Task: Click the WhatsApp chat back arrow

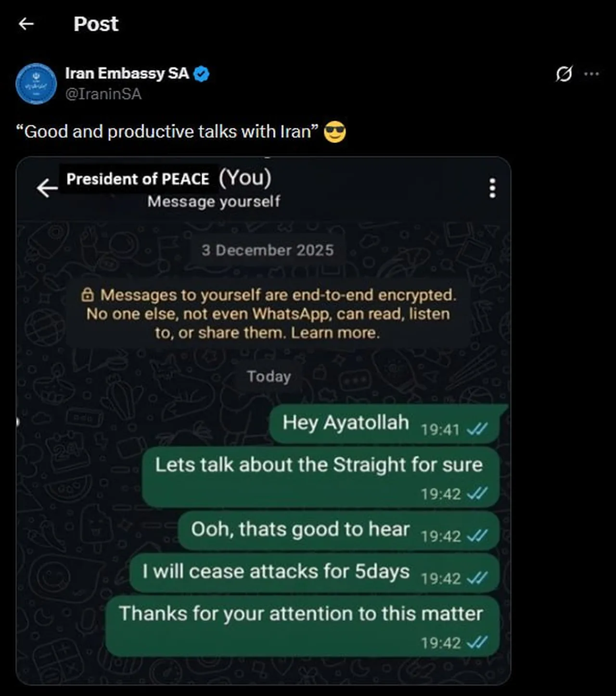Action: pyautogui.click(x=47, y=188)
